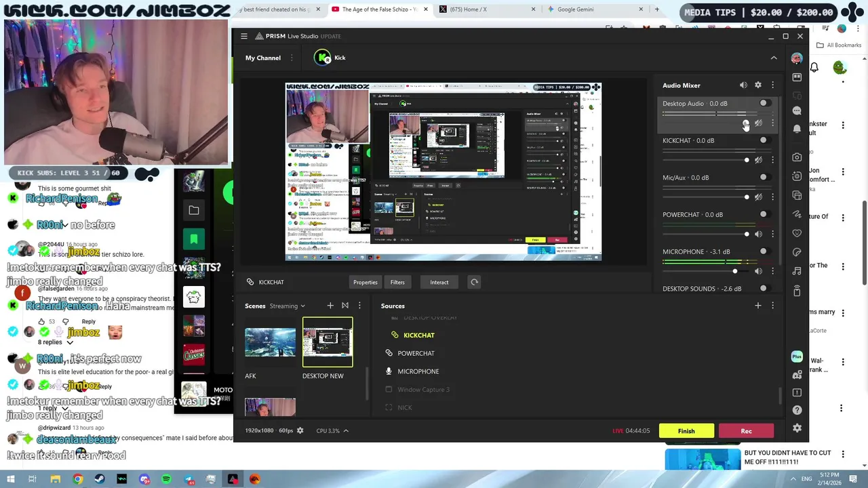Click the Finish stream button

(x=686, y=431)
